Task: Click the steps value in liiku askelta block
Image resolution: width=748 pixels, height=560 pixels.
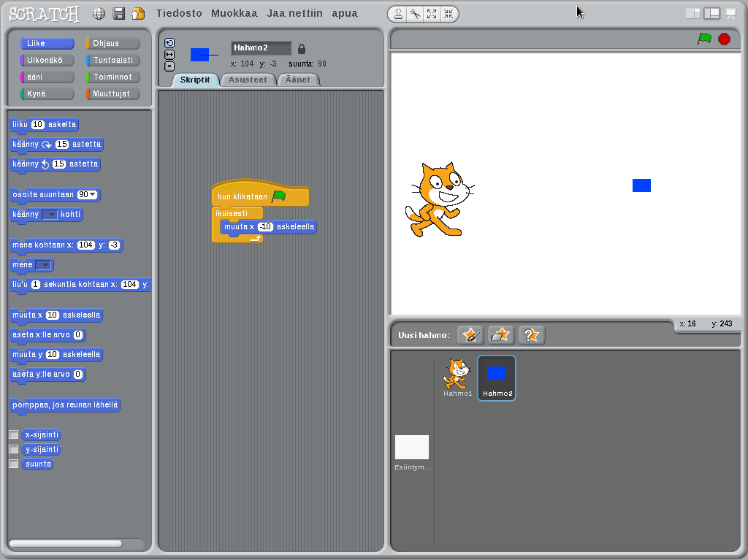Action: 38,125
